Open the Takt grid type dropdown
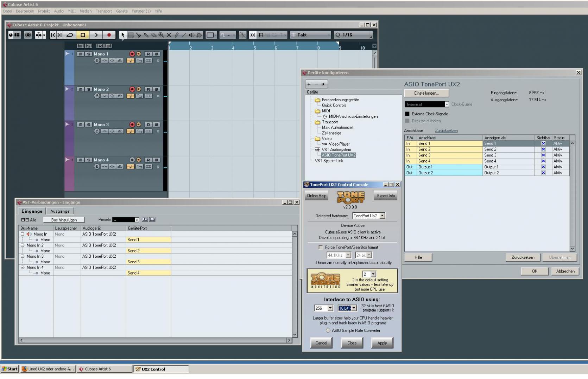 coord(310,35)
